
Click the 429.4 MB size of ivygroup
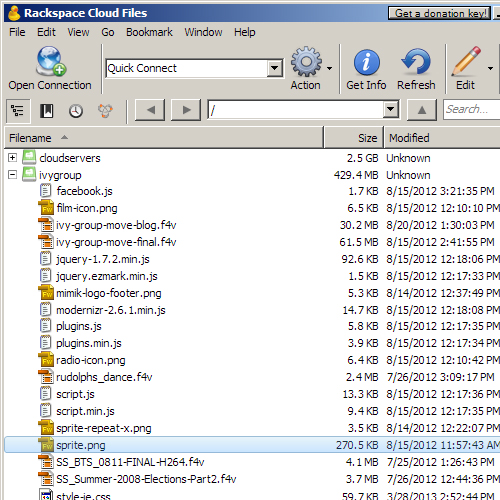click(x=356, y=175)
